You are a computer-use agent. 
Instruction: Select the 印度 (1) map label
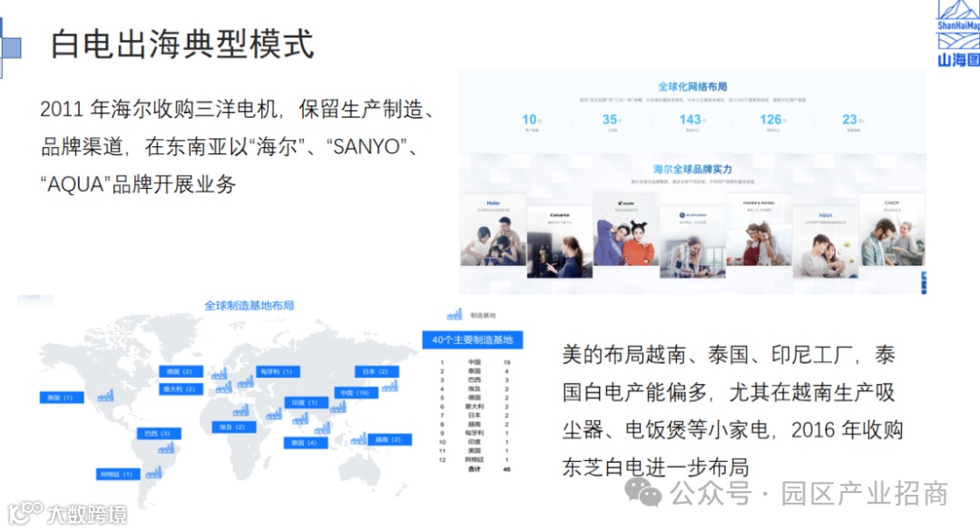pyautogui.click(x=306, y=402)
